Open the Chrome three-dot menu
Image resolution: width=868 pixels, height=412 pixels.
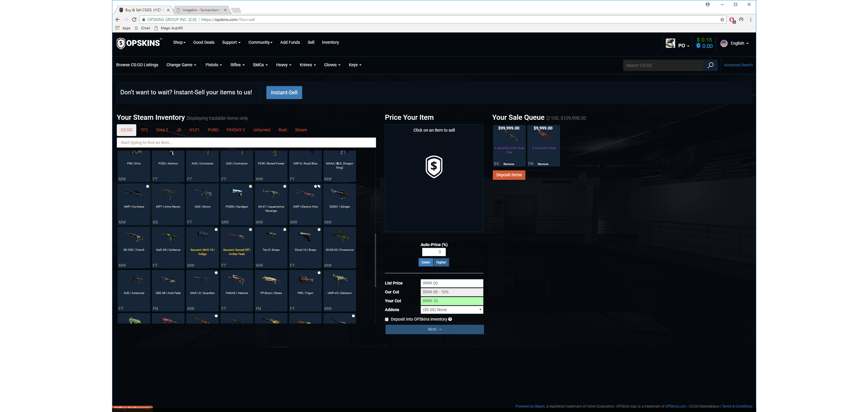tap(750, 20)
